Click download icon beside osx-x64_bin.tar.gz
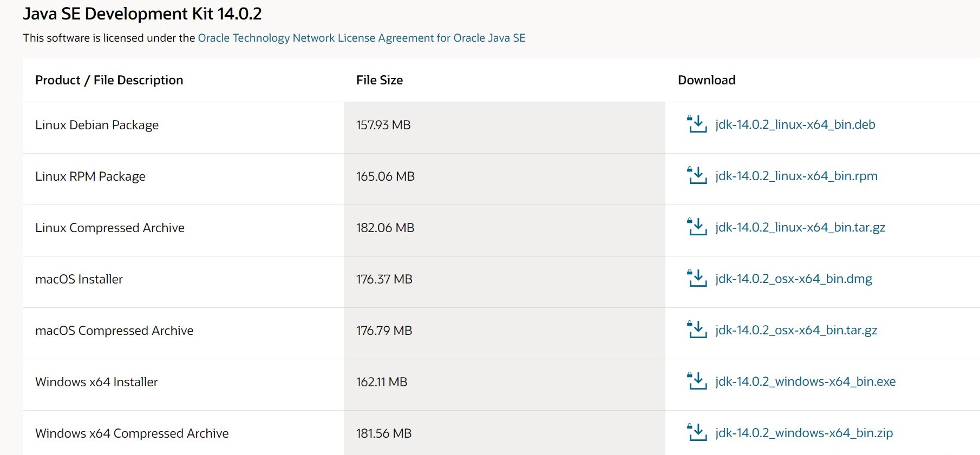The width and height of the screenshot is (980, 455). (x=697, y=330)
